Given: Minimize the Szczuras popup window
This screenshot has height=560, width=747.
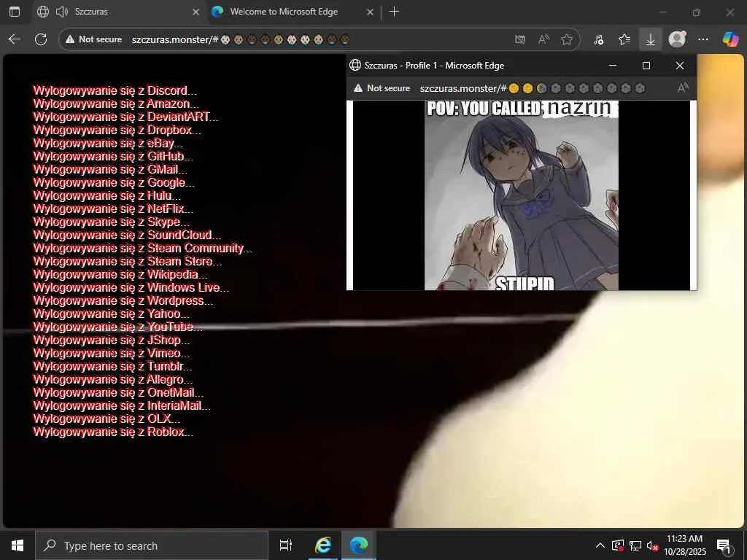Looking at the screenshot, I should 613,65.
